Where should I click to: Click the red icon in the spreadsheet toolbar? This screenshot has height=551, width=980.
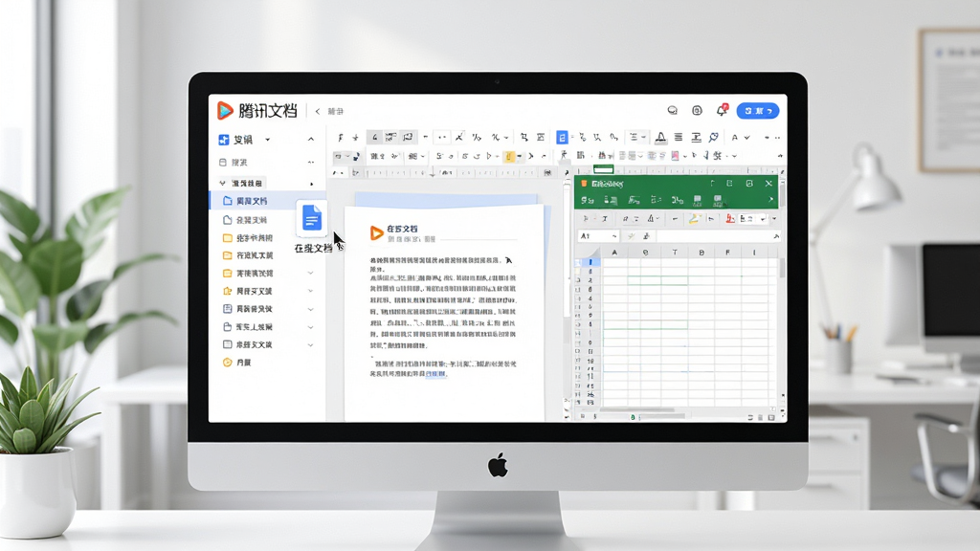(729, 219)
